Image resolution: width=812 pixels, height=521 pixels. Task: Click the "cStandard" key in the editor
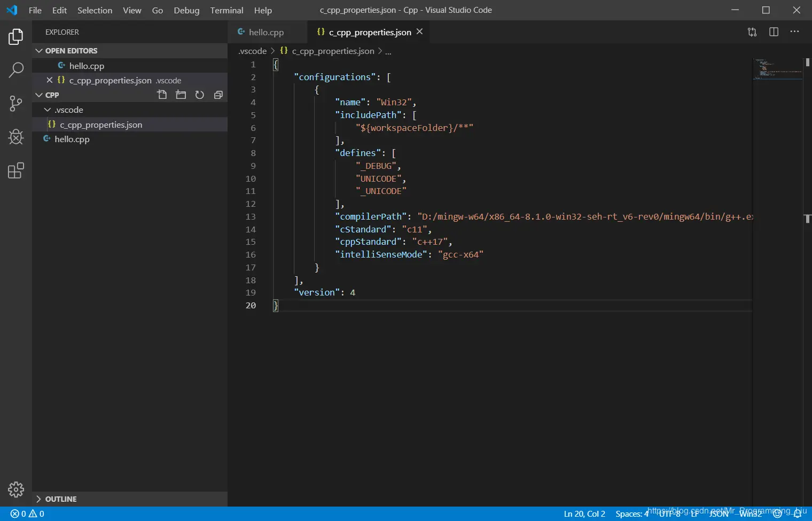pos(363,229)
